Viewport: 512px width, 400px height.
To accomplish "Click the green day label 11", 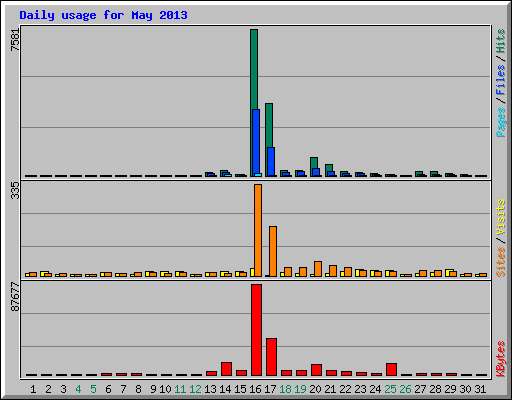I will 180,389.
